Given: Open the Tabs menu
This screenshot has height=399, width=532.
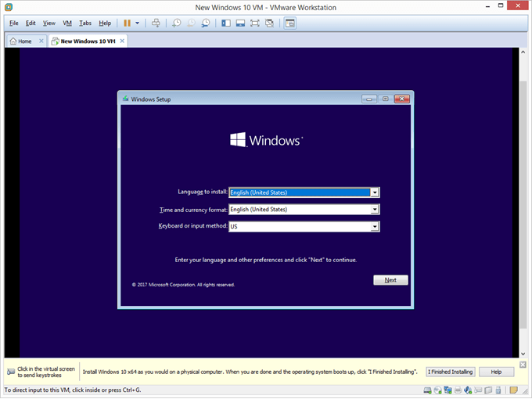Looking at the screenshot, I should pos(85,23).
